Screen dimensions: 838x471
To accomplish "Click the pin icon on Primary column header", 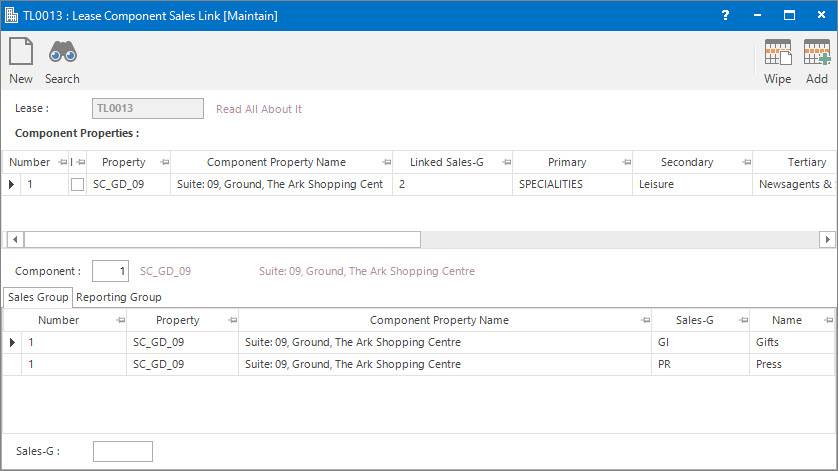I will (x=627, y=162).
